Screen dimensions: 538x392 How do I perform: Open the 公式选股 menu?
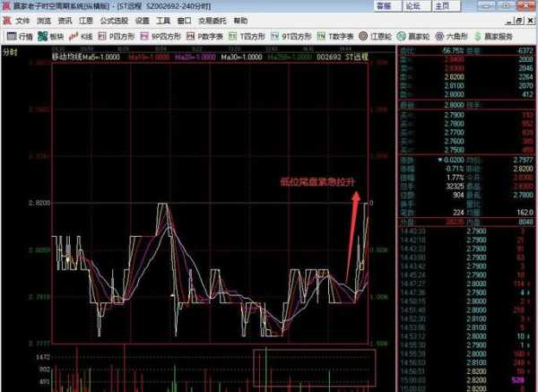113,20
